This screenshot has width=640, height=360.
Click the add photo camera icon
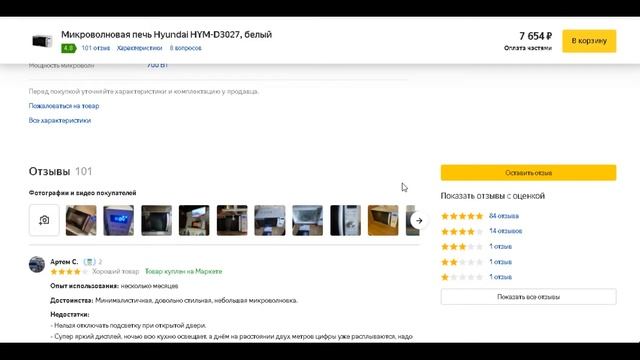(x=44, y=220)
